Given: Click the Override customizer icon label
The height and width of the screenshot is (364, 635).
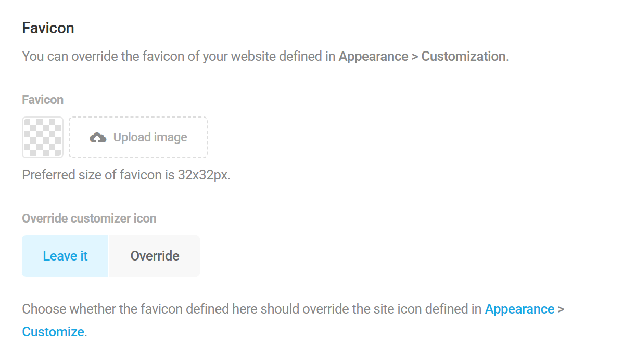Looking at the screenshot, I should coord(88,218).
